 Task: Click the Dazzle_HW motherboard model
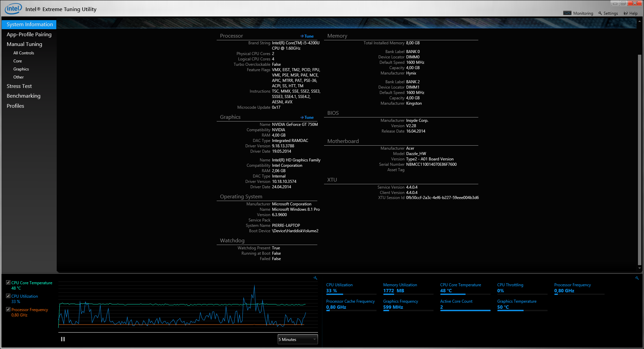[416, 154]
